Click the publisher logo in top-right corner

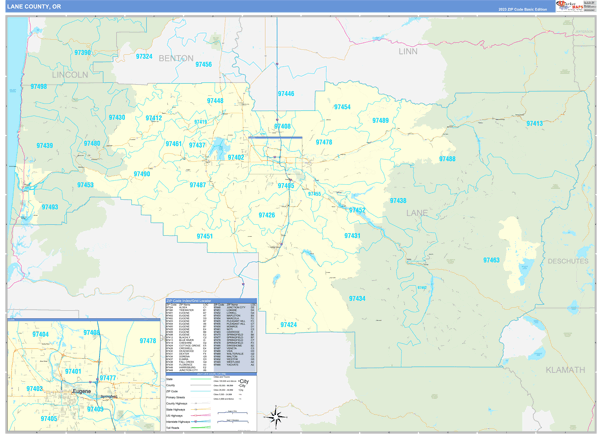click(x=574, y=7)
